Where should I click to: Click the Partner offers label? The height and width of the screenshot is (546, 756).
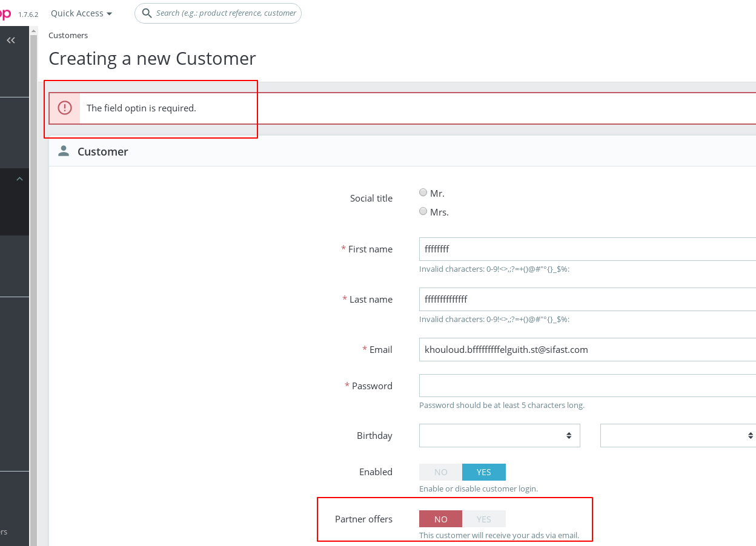pyautogui.click(x=363, y=519)
